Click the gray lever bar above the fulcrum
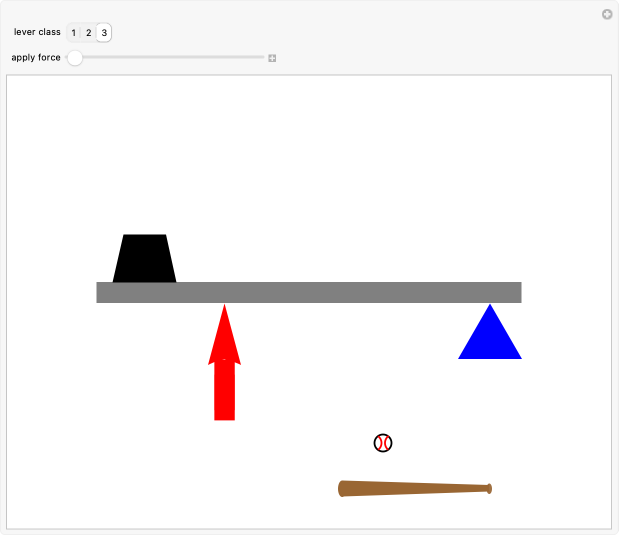Image resolution: width=619 pixels, height=536 pixels. 490,292
